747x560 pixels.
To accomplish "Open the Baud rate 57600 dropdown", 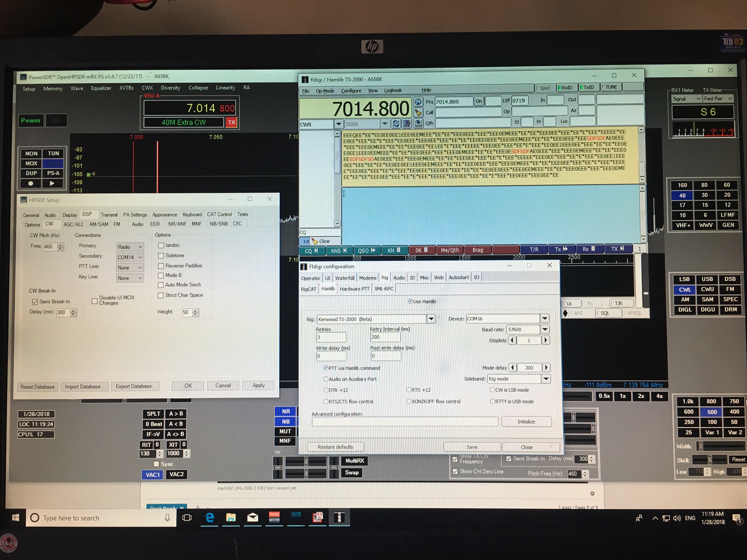I will 545,329.
